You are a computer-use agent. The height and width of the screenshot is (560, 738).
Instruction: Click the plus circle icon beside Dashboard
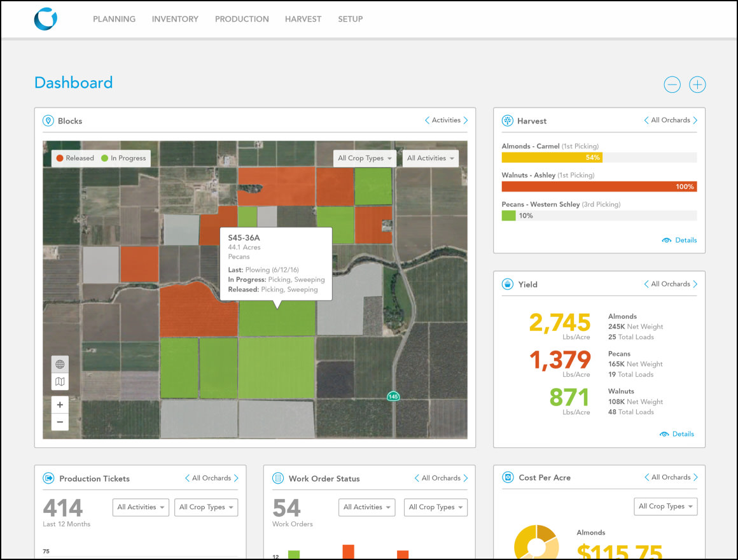point(697,85)
